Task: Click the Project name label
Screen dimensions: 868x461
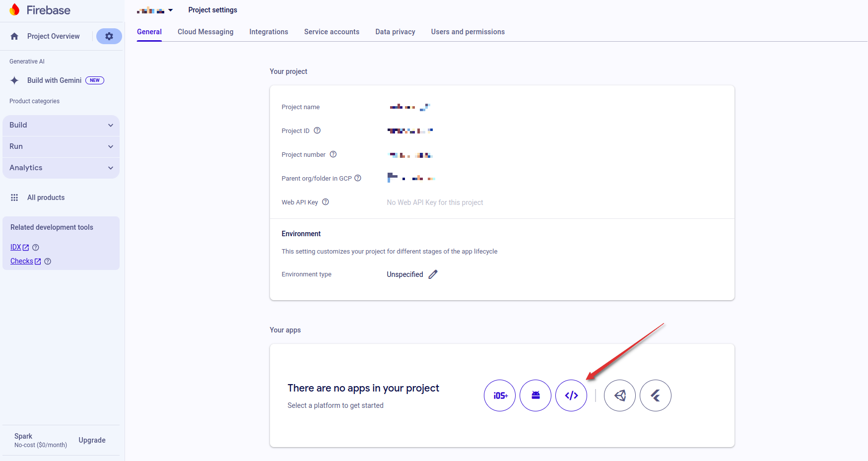Action: pos(301,107)
